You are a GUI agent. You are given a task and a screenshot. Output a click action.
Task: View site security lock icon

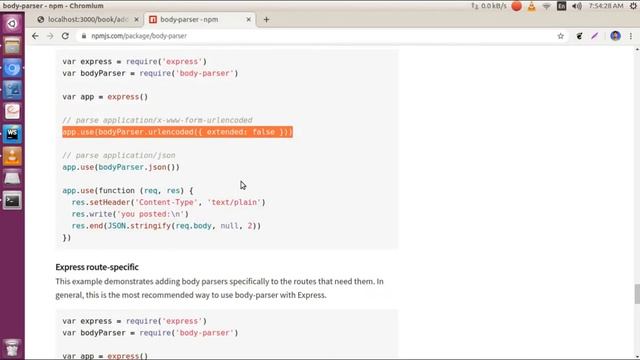coord(84,36)
